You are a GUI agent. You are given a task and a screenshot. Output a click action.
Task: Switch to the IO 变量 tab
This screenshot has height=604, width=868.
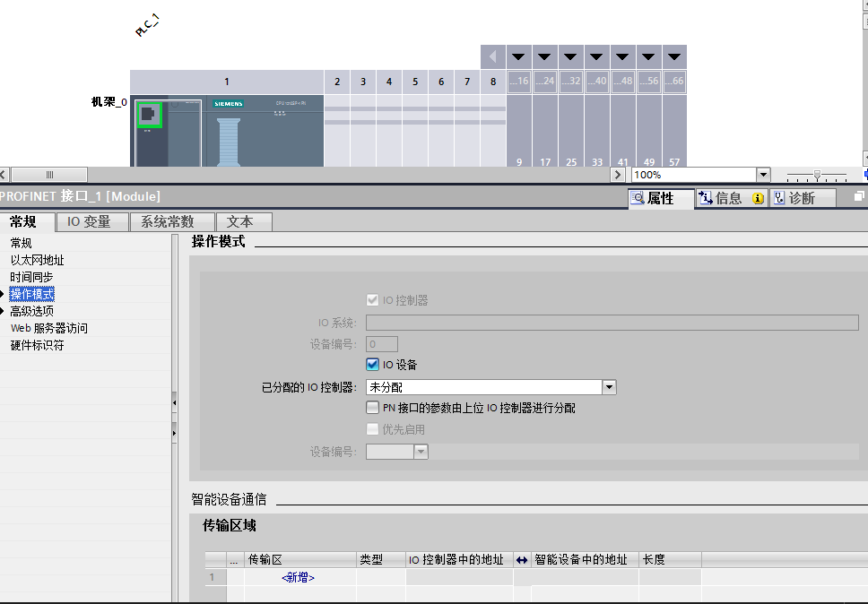(x=92, y=222)
